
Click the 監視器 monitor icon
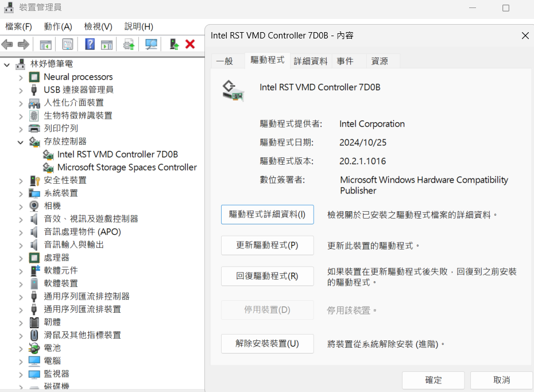click(x=34, y=374)
